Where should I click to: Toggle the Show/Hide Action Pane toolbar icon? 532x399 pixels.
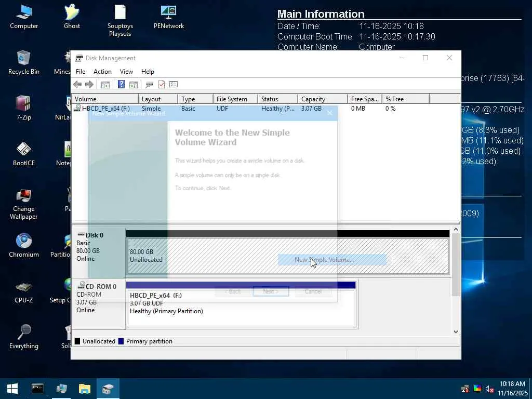[x=134, y=85]
